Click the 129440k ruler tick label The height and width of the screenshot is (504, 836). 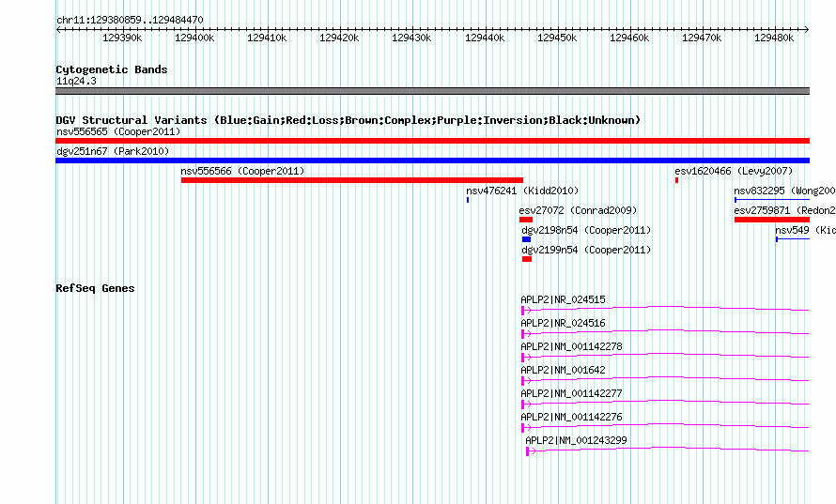point(485,38)
